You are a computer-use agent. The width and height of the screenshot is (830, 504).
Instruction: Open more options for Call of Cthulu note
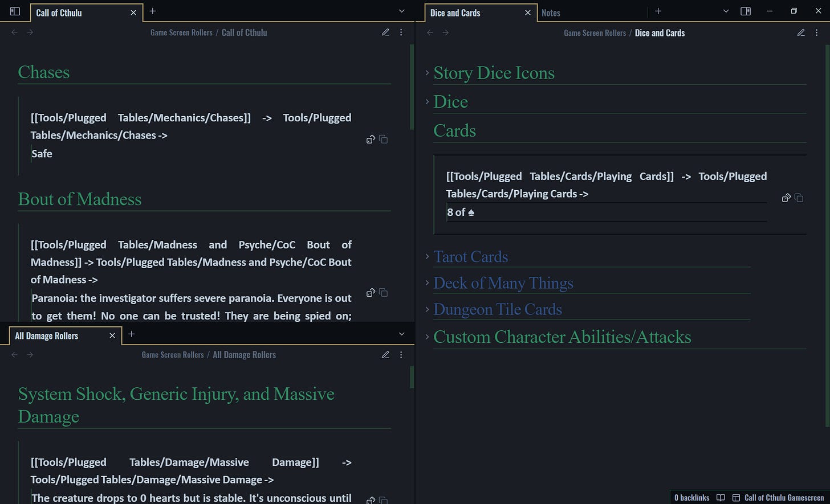coord(401,32)
